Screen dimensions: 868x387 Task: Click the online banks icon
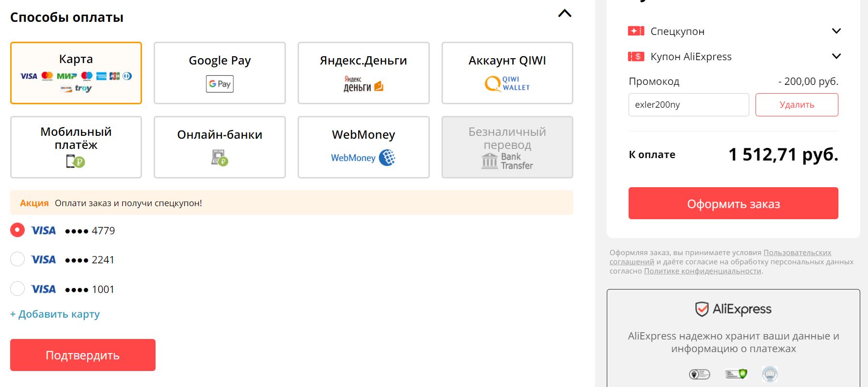(x=220, y=158)
